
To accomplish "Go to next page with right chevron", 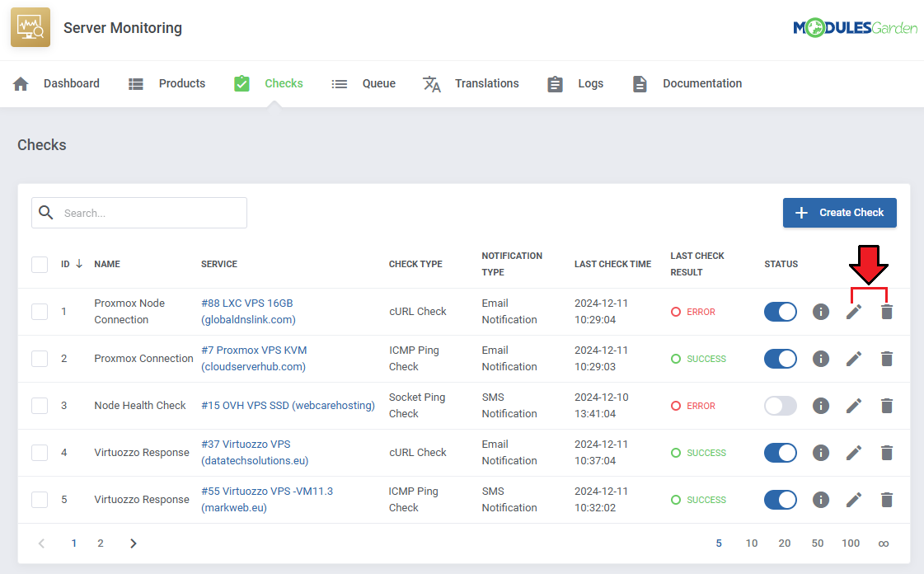I will click(x=134, y=543).
